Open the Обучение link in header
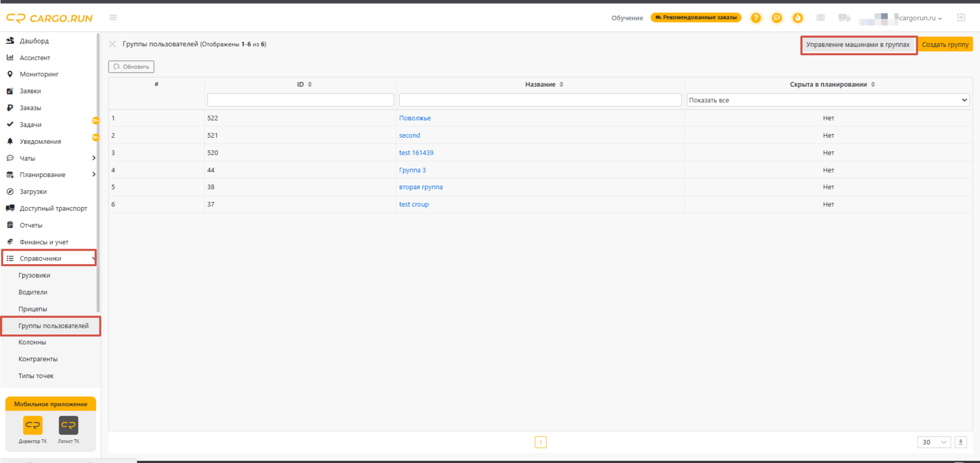980x463 pixels. click(627, 18)
